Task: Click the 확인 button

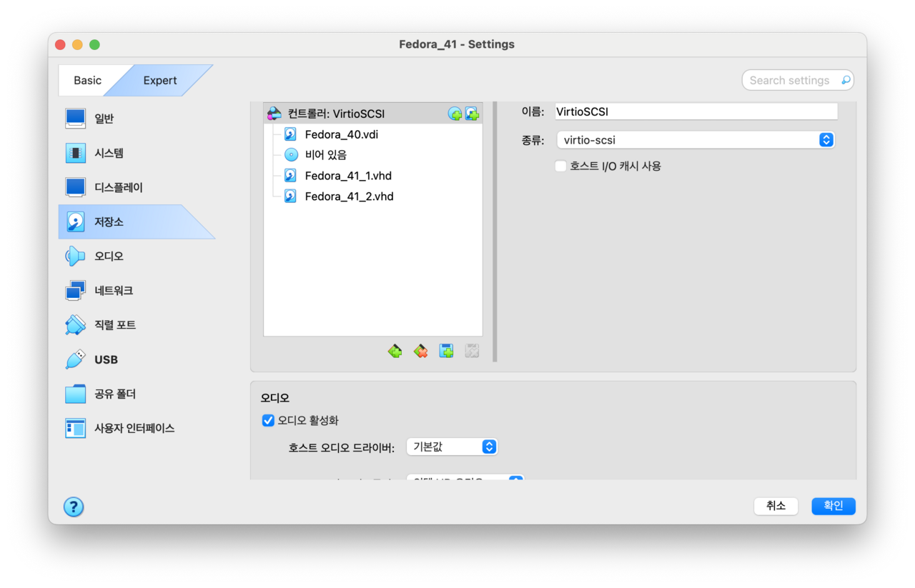Action: (x=834, y=506)
